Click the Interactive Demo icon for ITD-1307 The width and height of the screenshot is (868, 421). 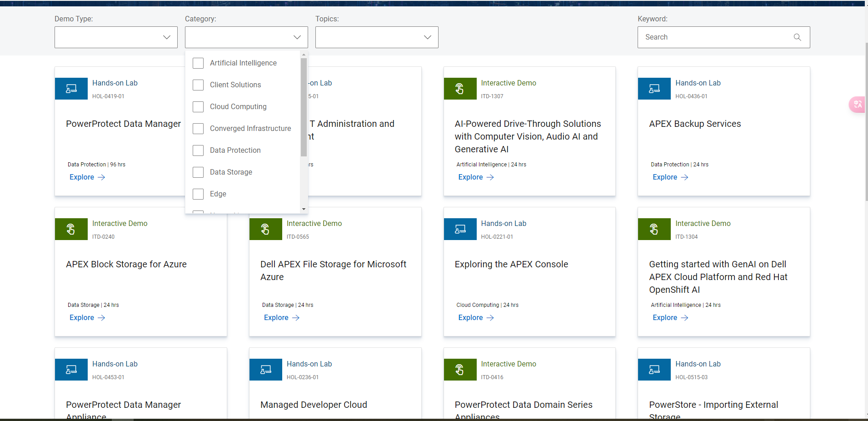[x=460, y=89]
